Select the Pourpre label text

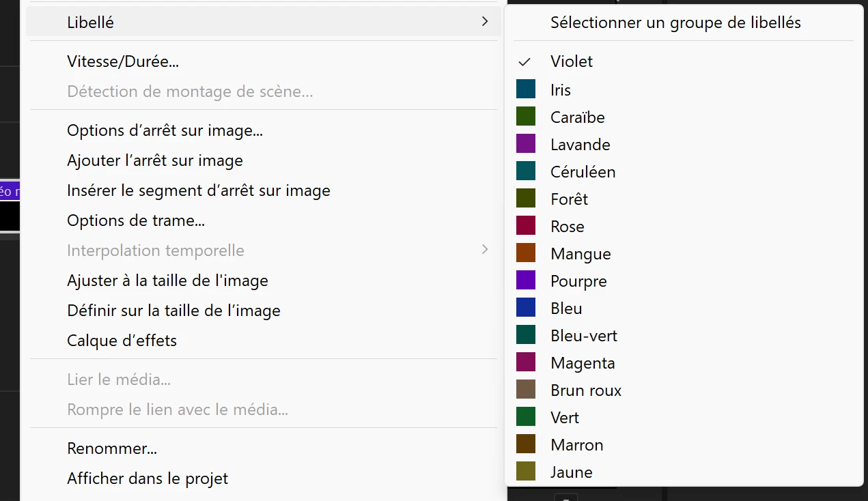click(x=579, y=281)
